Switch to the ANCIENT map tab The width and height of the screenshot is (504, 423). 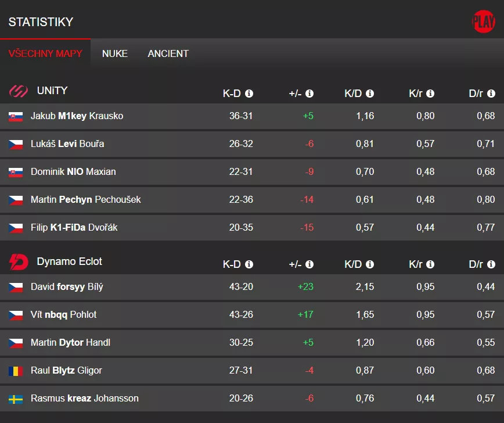point(168,53)
